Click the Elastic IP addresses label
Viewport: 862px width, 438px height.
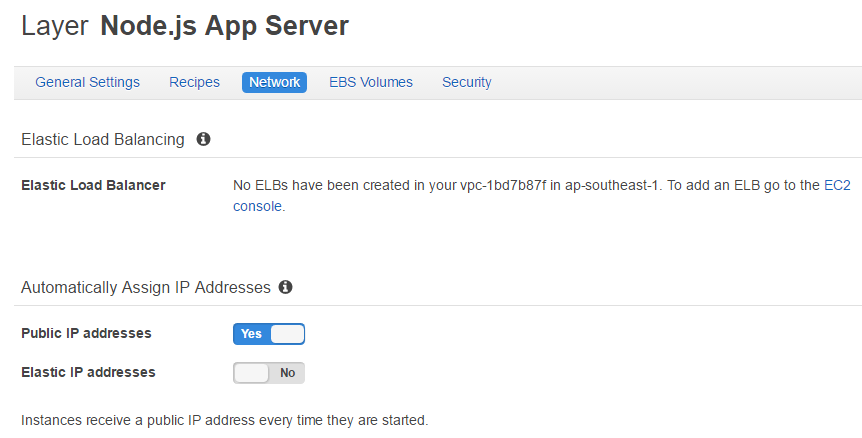click(89, 372)
